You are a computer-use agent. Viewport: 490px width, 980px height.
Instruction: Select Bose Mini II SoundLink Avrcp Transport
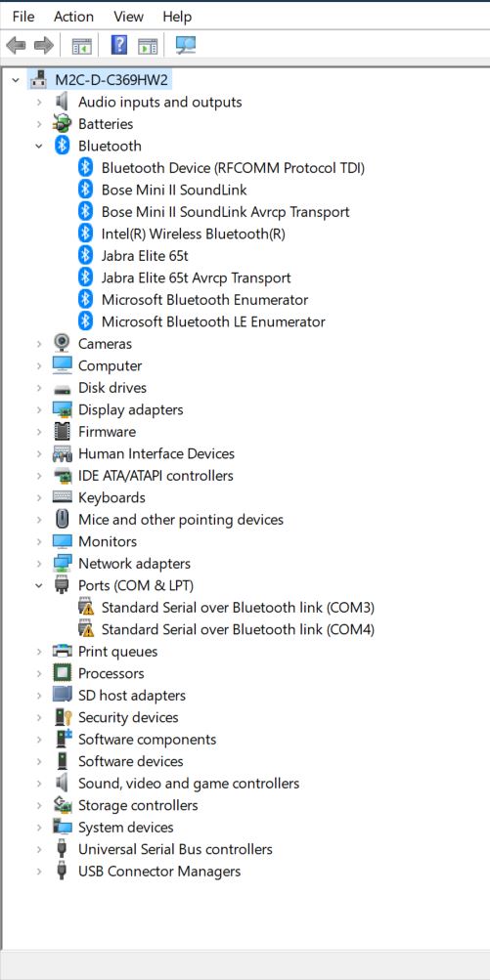click(x=225, y=212)
